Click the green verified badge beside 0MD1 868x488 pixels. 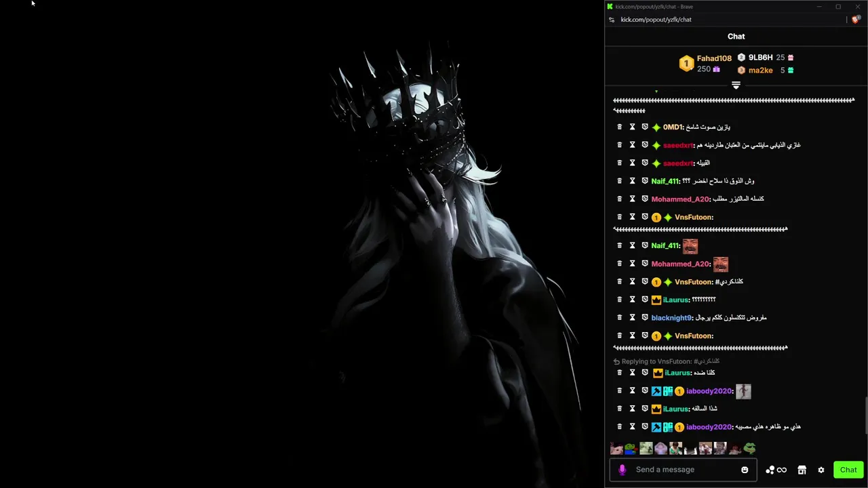pos(656,127)
